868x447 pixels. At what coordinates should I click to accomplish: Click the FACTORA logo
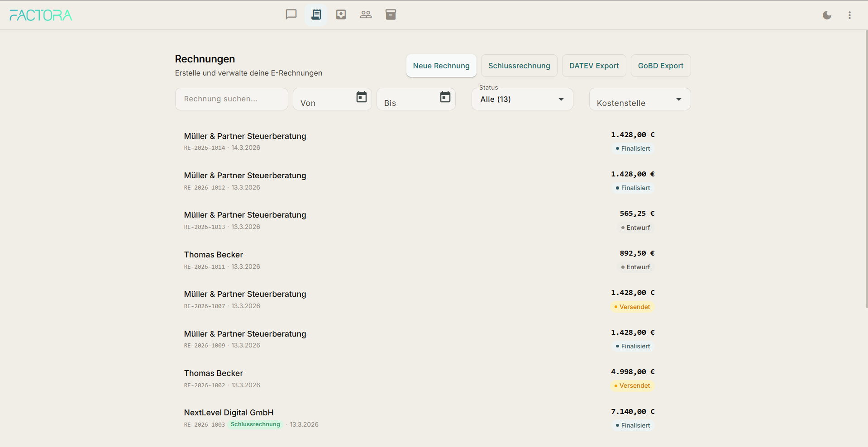coord(41,15)
